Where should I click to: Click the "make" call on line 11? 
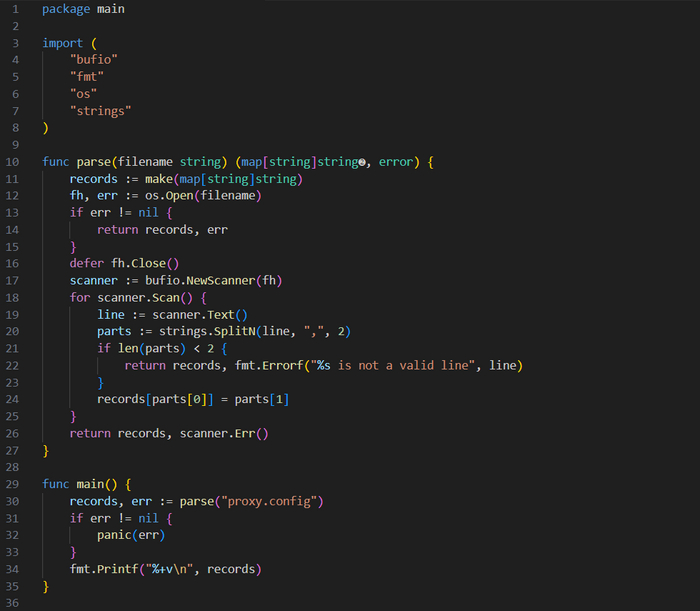tap(159, 179)
